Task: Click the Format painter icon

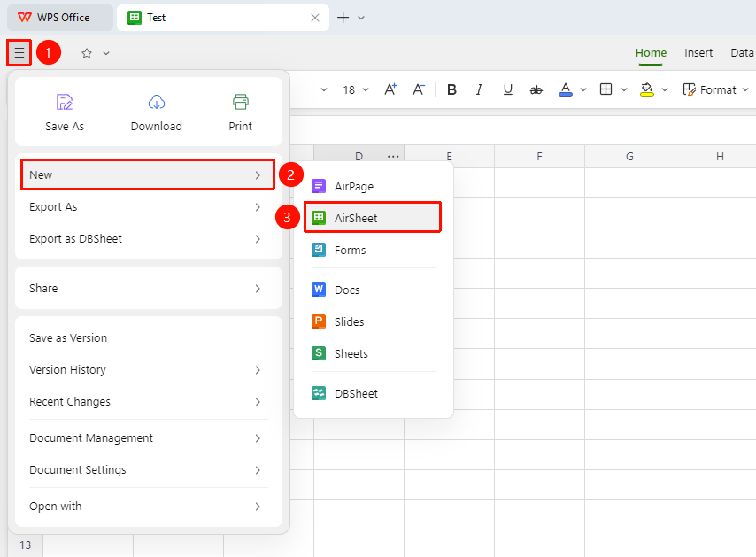Action: (x=689, y=89)
